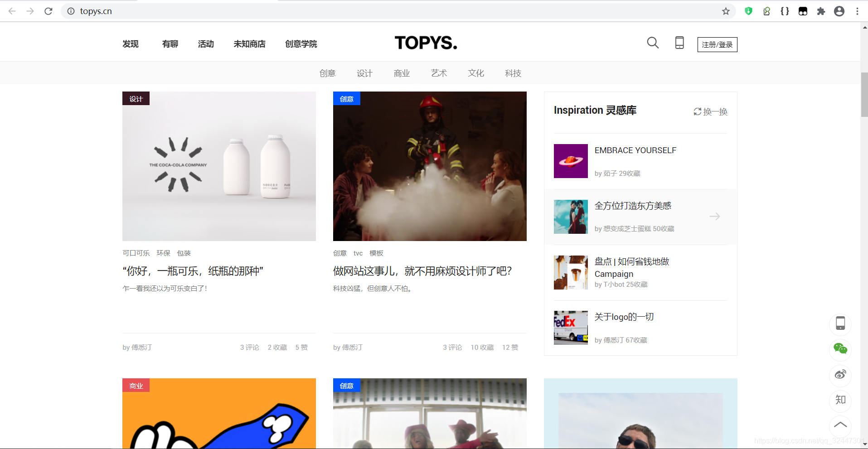The width and height of the screenshot is (868, 449).
Task: Click 12 赞 on the website article
Action: click(510, 348)
